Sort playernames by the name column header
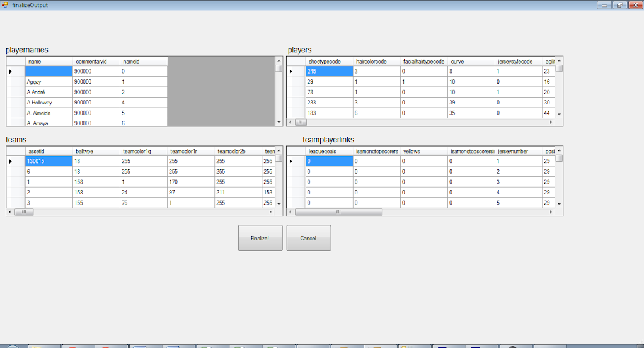 tap(49, 61)
